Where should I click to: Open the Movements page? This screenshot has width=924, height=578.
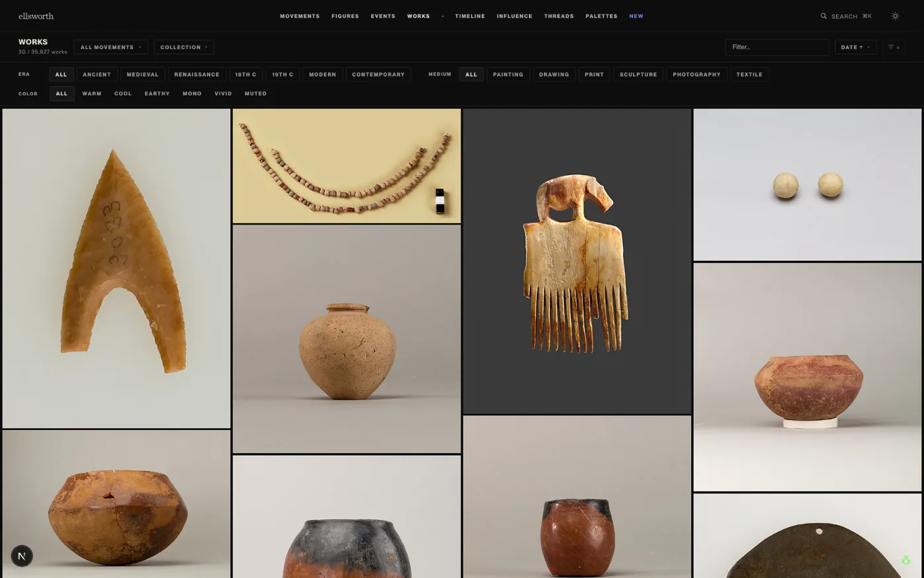coord(300,16)
